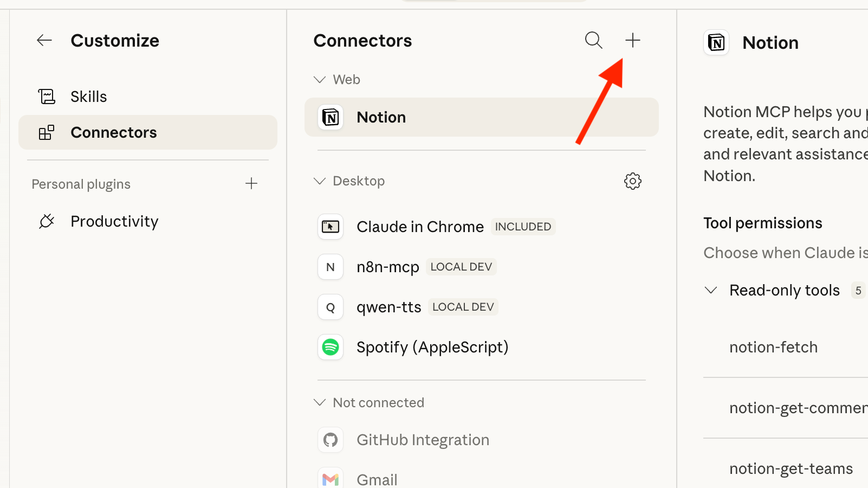
Task: Click the n8n-mcp N icon
Action: 331,267
